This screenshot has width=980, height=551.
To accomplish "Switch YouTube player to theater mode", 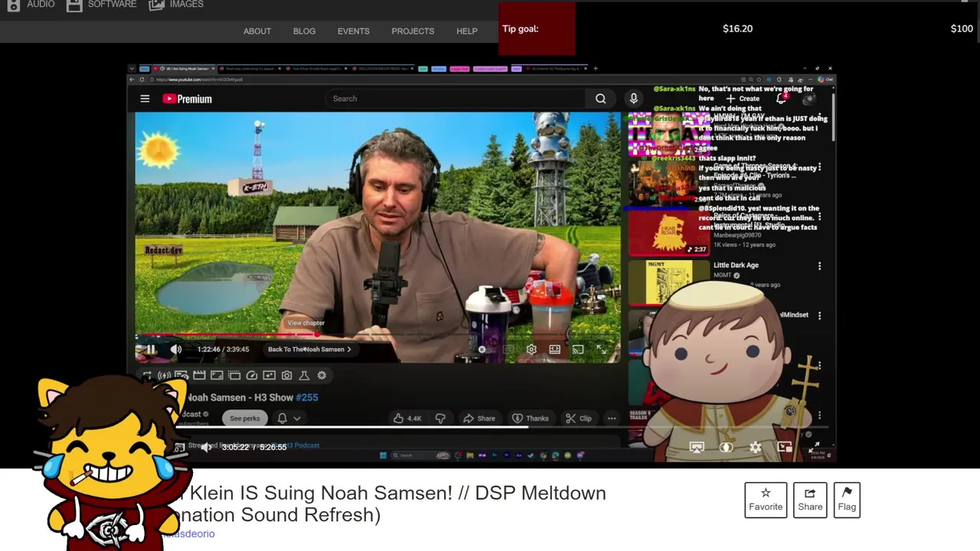I will 554,350.
